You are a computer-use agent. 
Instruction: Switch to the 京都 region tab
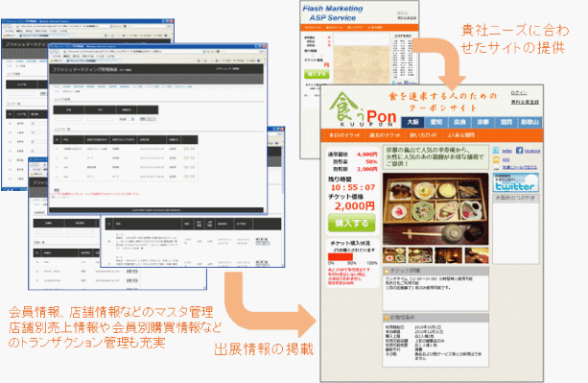coord(482,122)
